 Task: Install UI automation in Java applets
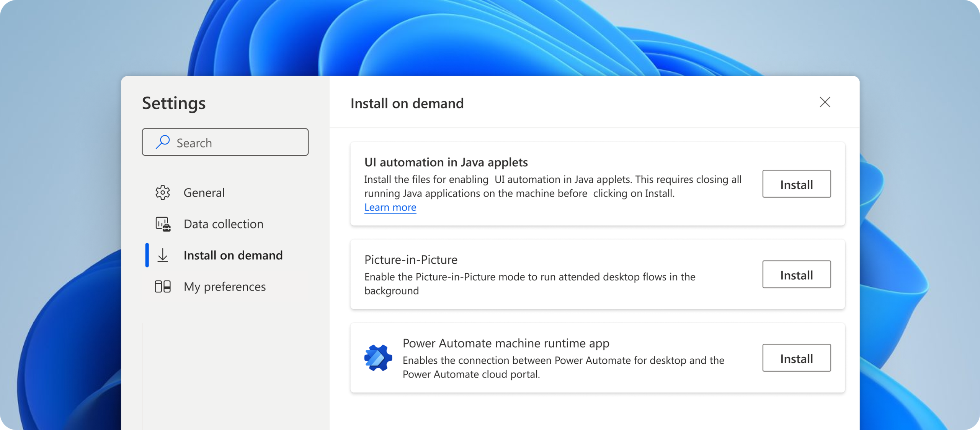pyautogui.click(x=797, y=184)
